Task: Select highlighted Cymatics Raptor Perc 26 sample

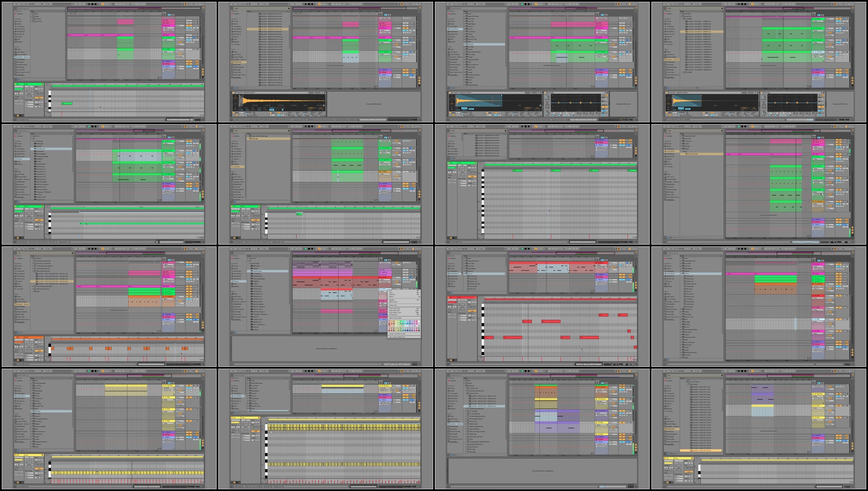Action: [x=701, y=451]
